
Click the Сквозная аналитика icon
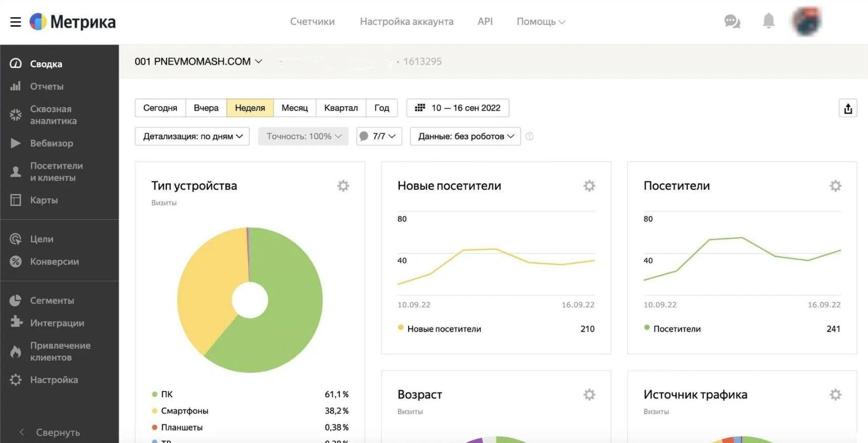[x=16, y=115]
